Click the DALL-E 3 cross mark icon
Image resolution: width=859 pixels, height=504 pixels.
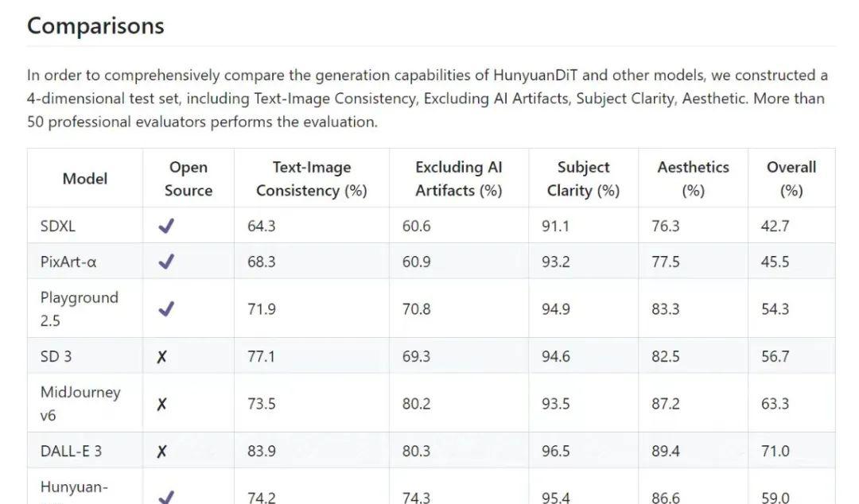(161, 452)
